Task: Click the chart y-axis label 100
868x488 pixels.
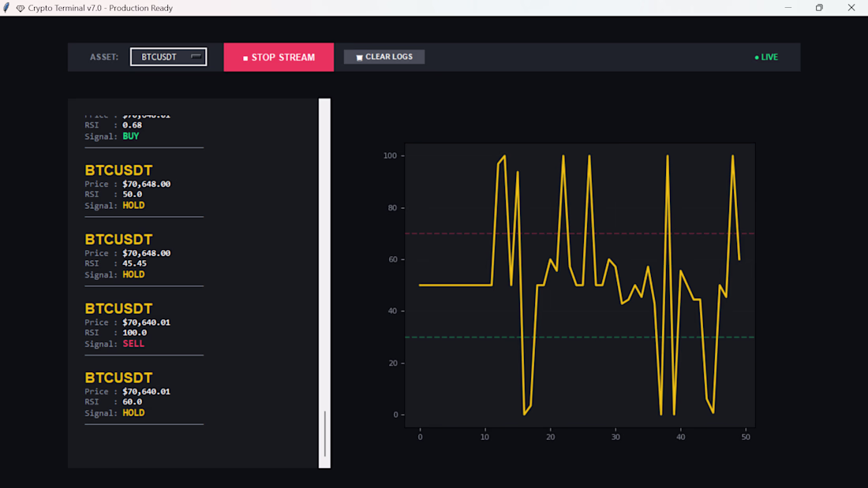Action: 391,156
